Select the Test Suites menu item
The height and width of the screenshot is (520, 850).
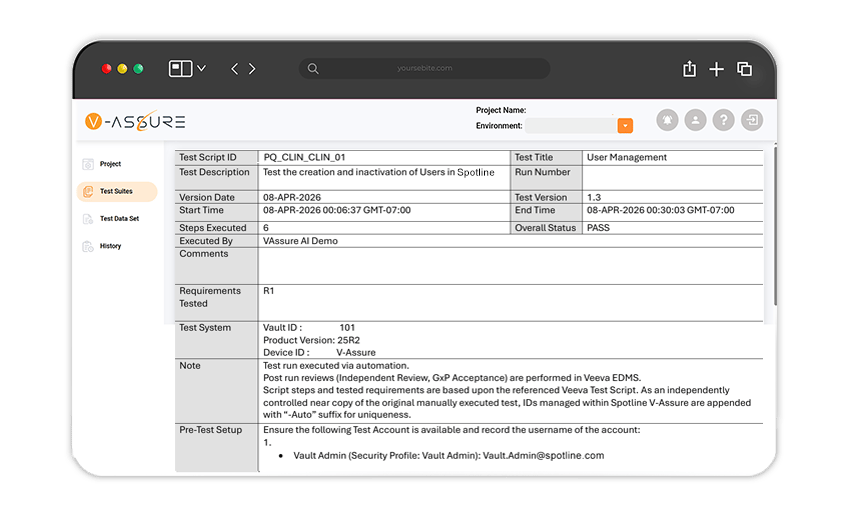click(x=116, y=191)
